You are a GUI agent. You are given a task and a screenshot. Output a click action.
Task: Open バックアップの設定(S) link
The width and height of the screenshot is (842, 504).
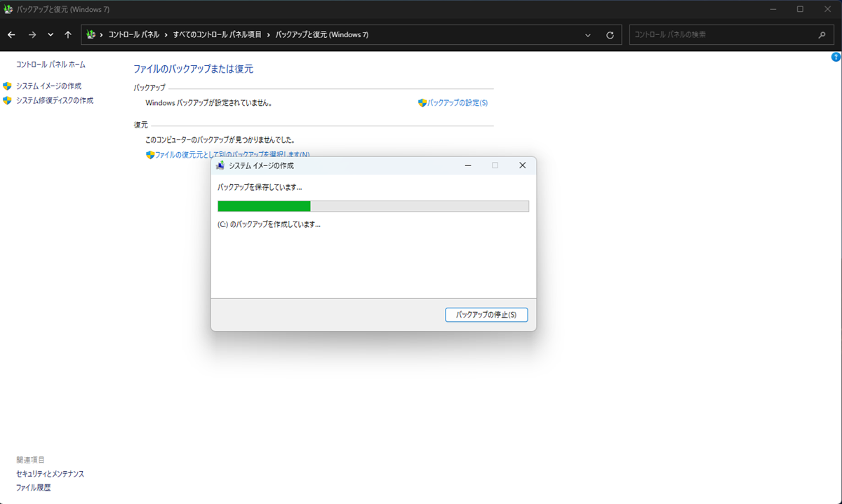tap(457, 103)
